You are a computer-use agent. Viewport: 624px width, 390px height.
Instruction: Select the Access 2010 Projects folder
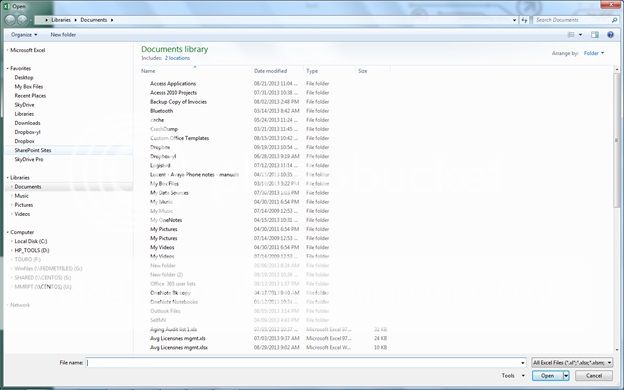[x=174, y=93]
